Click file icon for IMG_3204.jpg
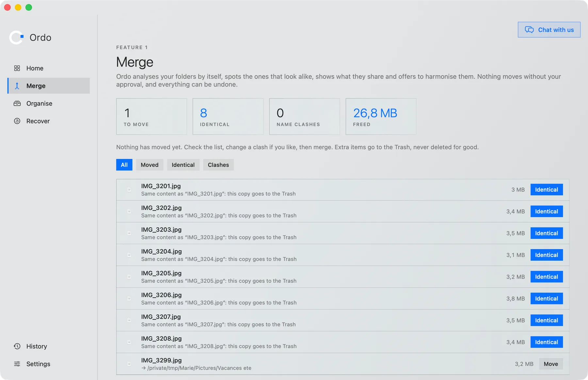Screen dimensions: 588x380 [129, 255]
